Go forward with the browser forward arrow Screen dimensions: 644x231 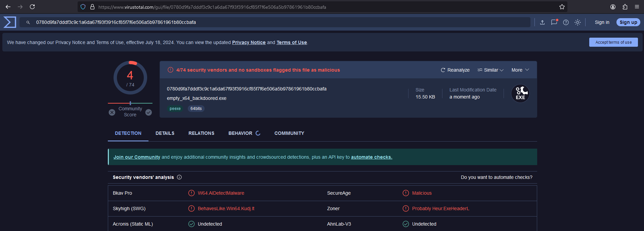point(20,7)
